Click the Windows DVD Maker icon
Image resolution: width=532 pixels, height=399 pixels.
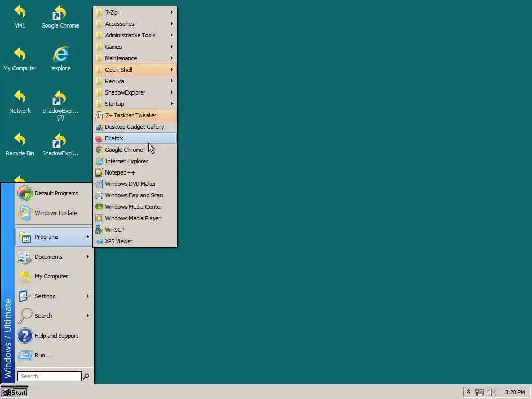click(x=99, y=184)
